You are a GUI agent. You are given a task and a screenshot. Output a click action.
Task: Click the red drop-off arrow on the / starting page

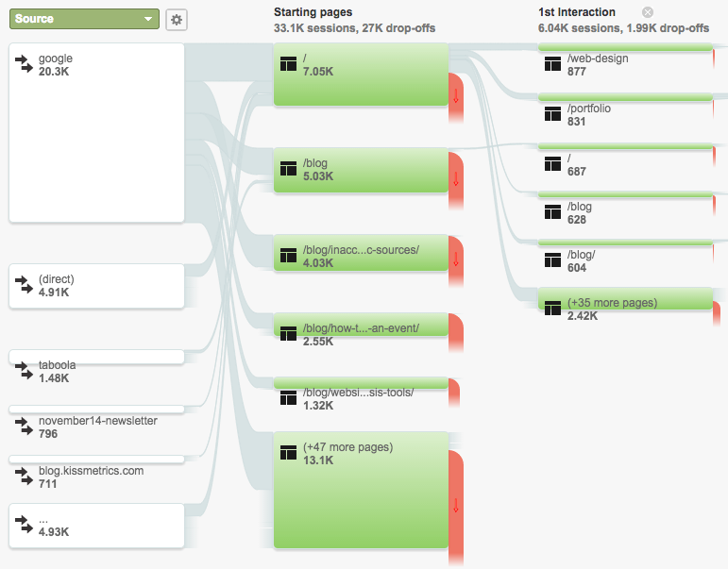tap(456, 95)
